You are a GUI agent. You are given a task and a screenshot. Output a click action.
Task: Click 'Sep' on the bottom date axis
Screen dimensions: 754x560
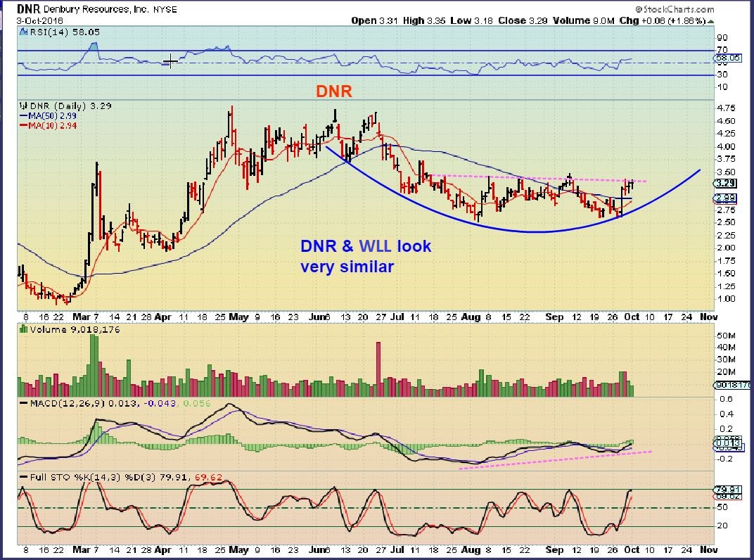[554, 549]
